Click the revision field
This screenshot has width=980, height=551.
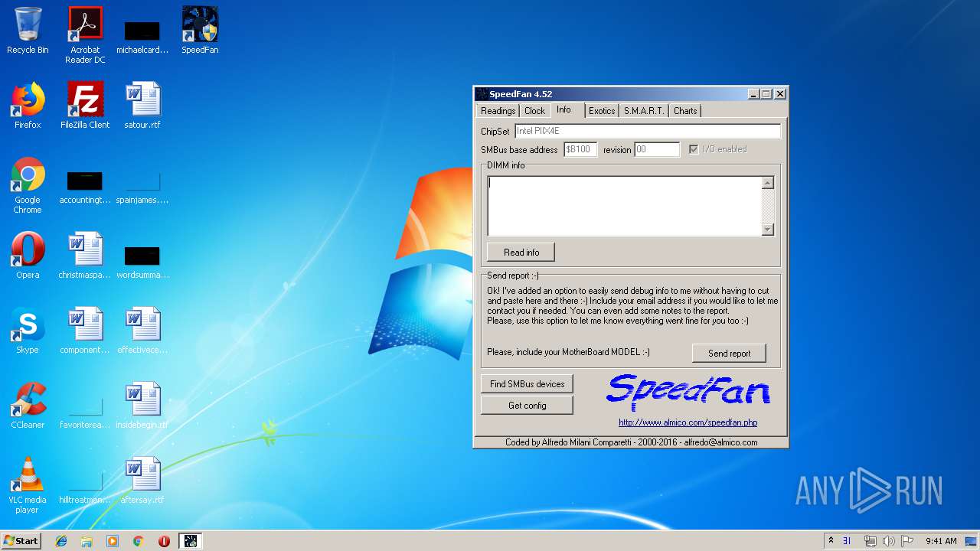[x=657, y=150]
